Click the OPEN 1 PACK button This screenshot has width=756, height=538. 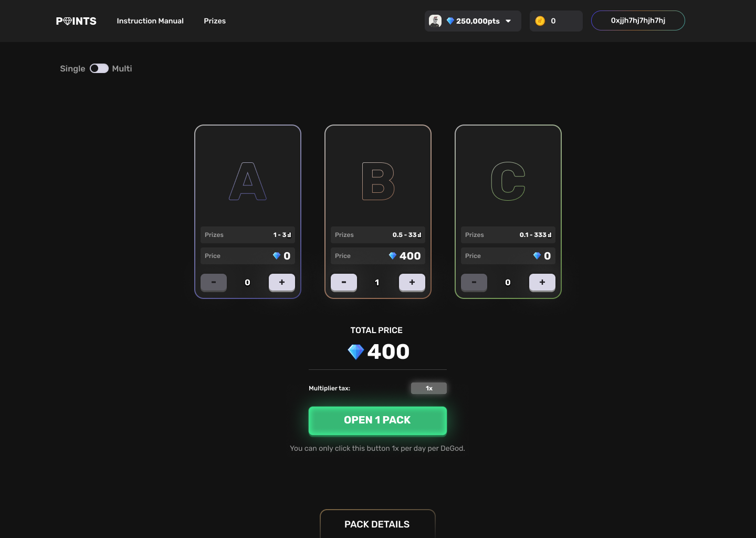pyautogui.click(x=377, y=420)
